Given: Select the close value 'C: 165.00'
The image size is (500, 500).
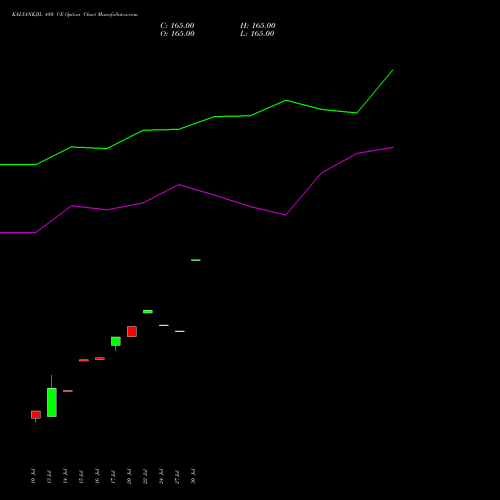Looking at the screenshot, I should point(177,26).
